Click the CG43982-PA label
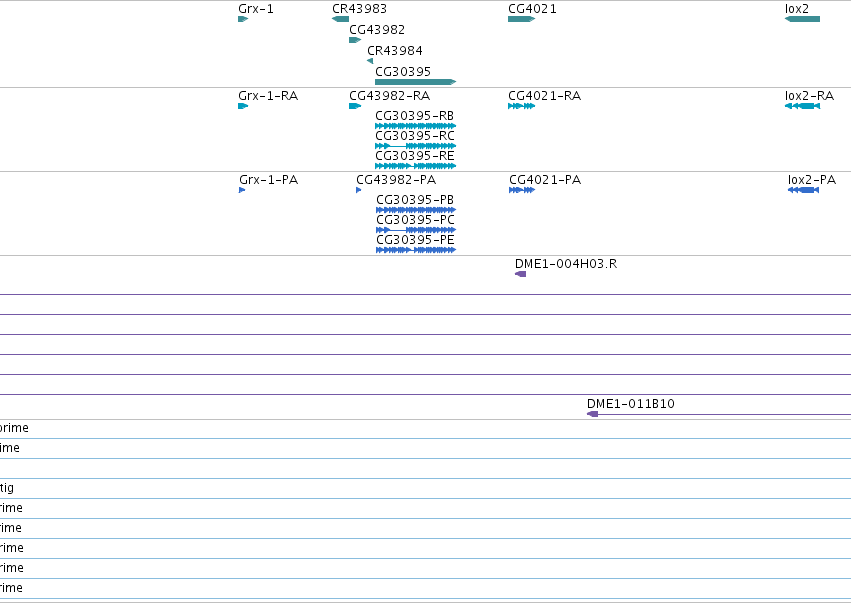The height and width of the screenshot is (603, 851). click(396, 180)
